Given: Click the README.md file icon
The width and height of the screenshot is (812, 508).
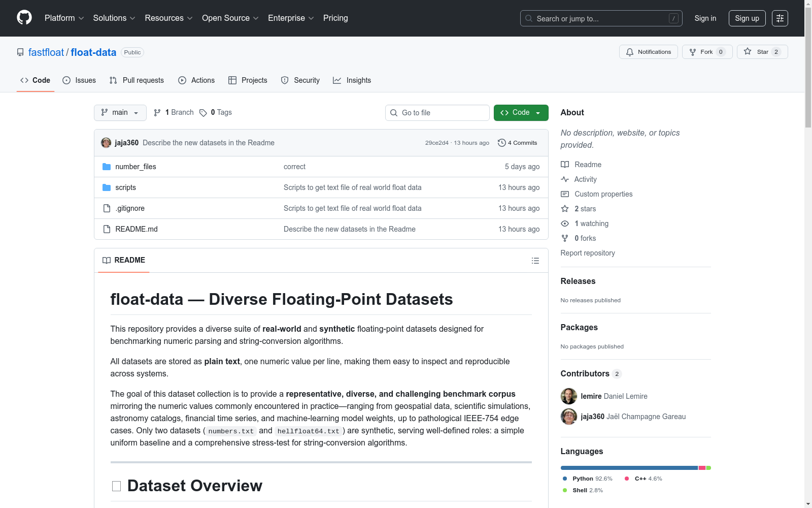Looking at the screenshot, I should point(107,229).
